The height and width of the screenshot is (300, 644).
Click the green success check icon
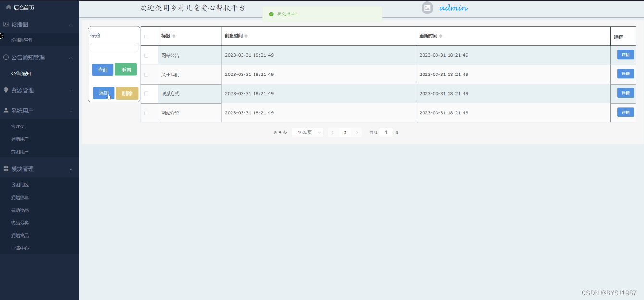point(271,14)
